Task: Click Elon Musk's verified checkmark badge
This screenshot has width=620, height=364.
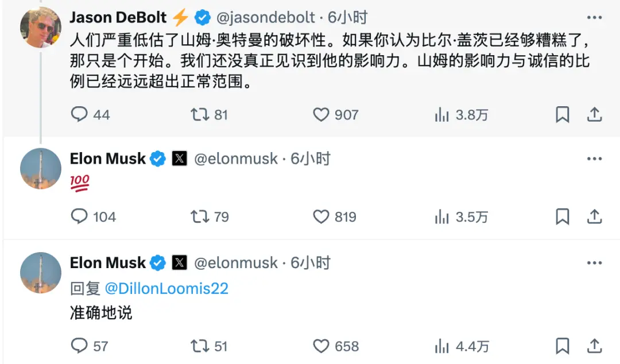Action: (158, 158)
